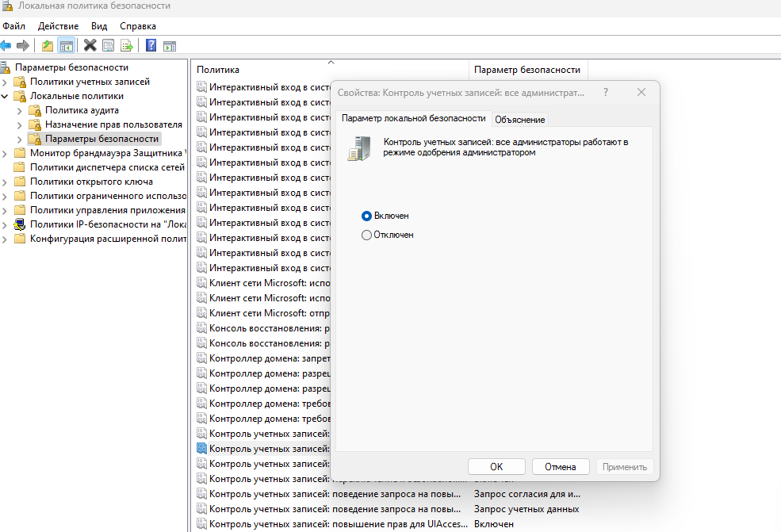Image resolution: width=781 pixels, height=532 pixels.
Task: Sort by Политика column header
Action: (330, 70)
